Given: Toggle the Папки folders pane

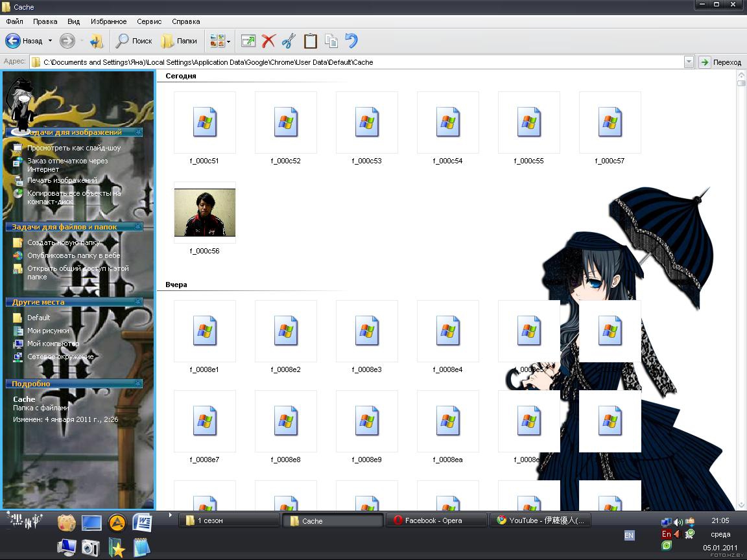Looking at the screenshot, I should (x=179, y=41).
